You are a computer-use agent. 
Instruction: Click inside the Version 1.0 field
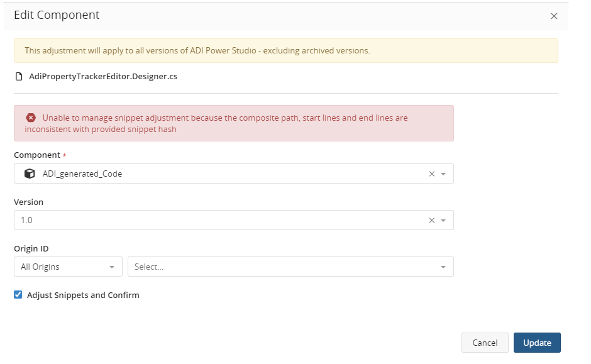234,220
